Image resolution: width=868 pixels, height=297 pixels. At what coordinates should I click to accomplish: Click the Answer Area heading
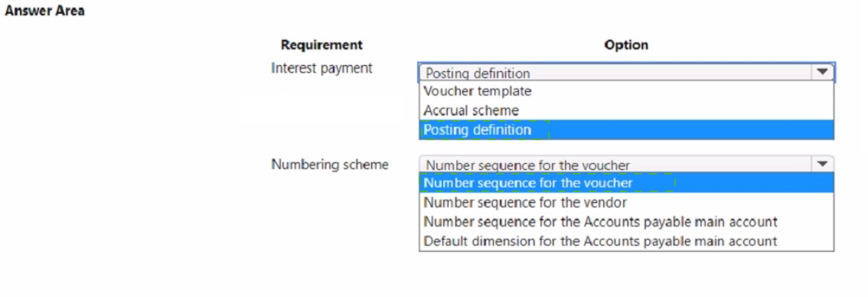click(45, 11)
